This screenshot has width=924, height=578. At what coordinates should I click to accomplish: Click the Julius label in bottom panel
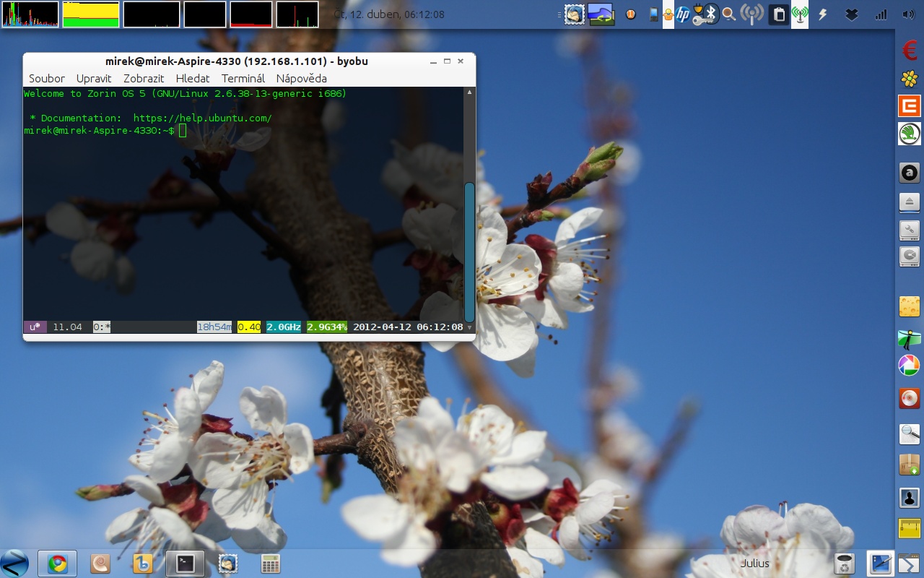tap(755, 564)
